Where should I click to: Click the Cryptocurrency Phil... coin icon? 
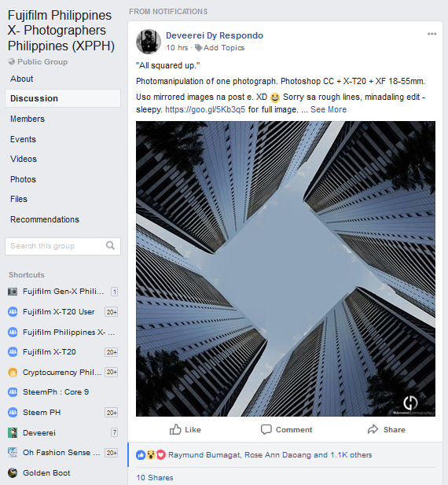(x=13, y=372)
